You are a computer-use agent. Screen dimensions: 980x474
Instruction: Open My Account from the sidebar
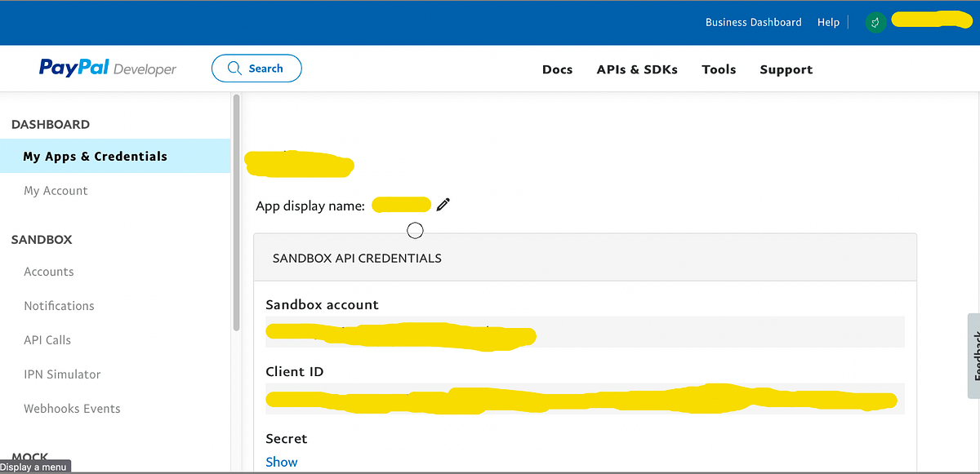coord(56,190)
